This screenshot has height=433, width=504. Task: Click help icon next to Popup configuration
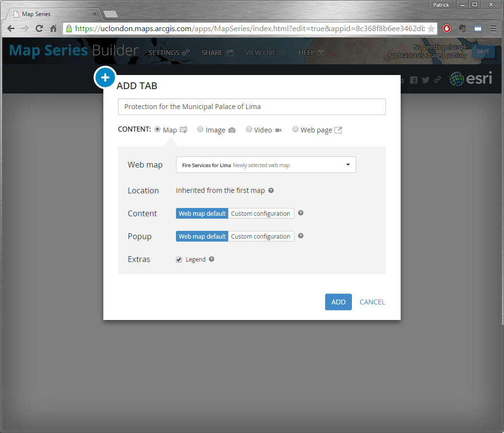point(301,236)
